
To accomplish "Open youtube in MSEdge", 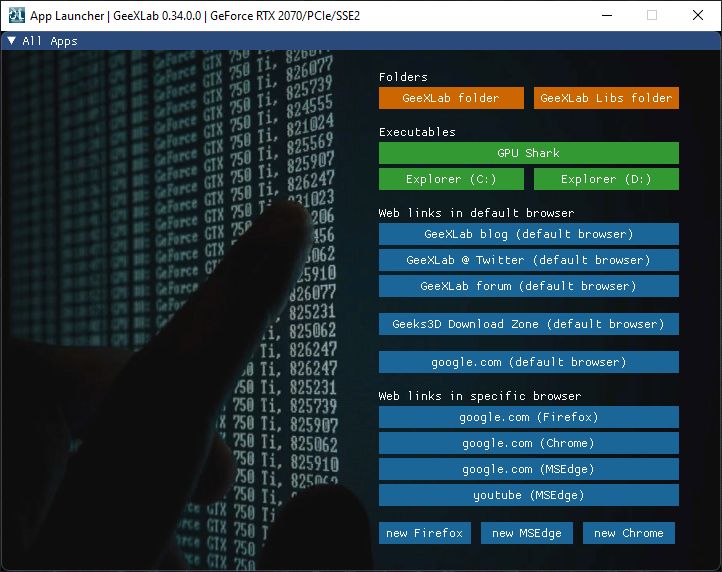I will coord(528,495).
